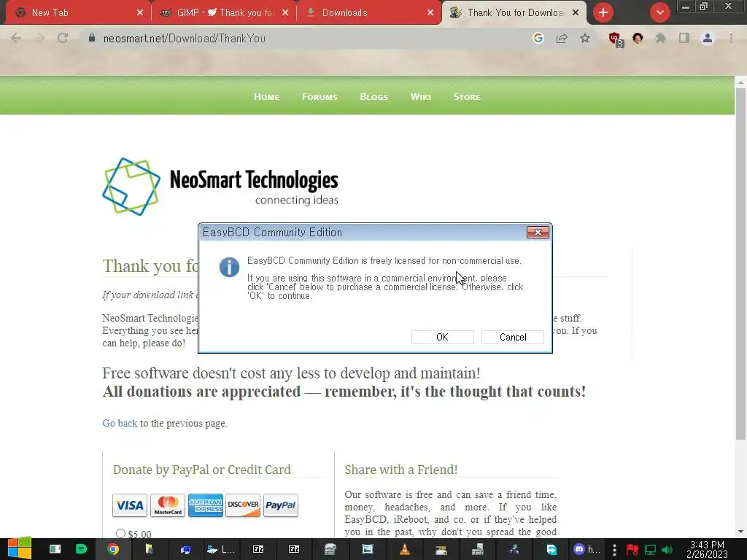Click the VISA card logo
Viewport: 747px width, 560px height.
(130, 505)
